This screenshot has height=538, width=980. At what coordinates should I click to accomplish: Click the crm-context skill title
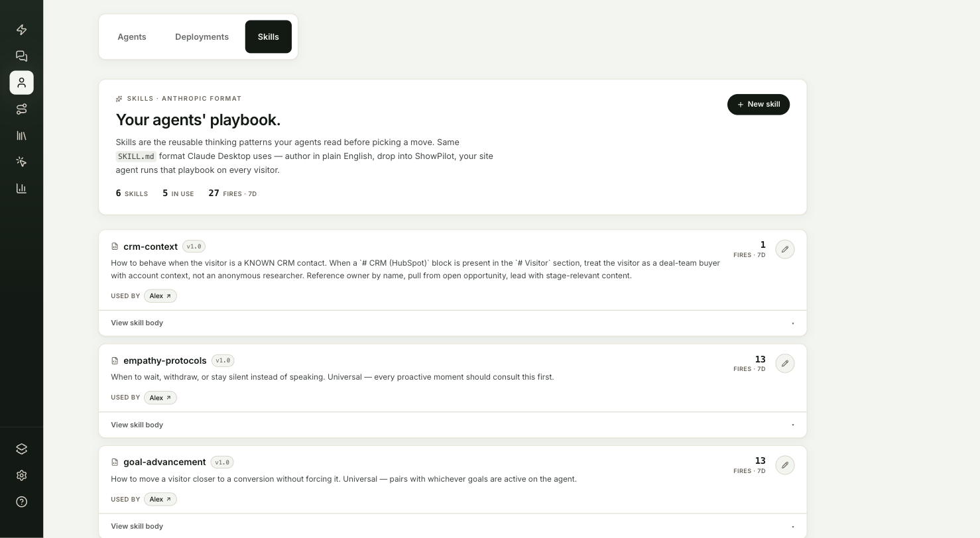tap(151, 246)
